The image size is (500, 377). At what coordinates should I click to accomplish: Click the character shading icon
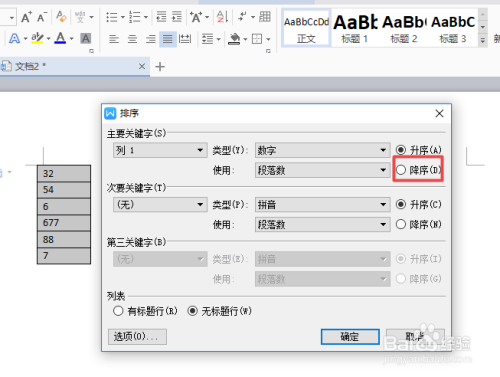(86, 39)
